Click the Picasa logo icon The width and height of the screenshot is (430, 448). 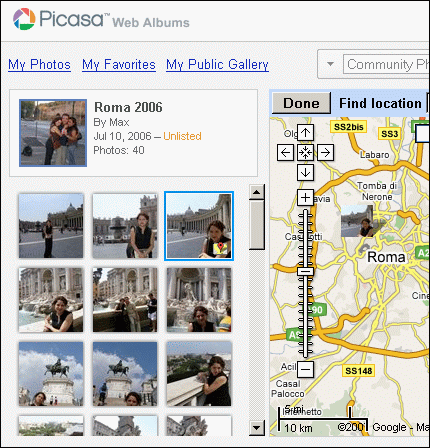tap(24, 19)
